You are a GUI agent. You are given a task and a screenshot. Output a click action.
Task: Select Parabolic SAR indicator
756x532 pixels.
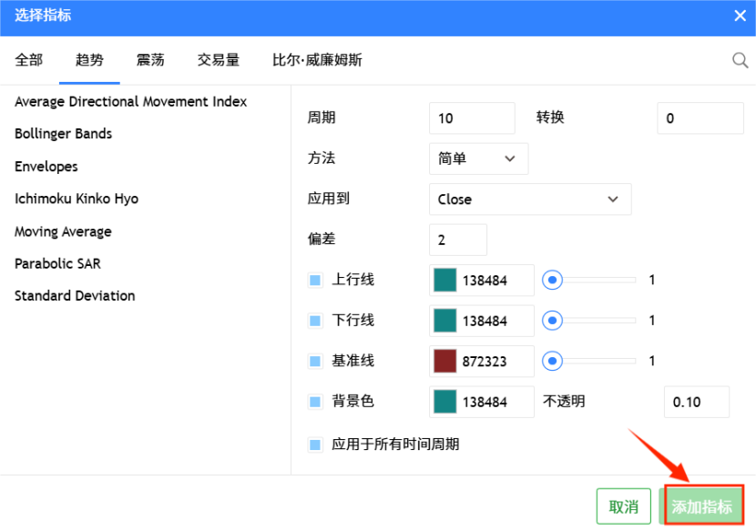[x=58, y=264]
